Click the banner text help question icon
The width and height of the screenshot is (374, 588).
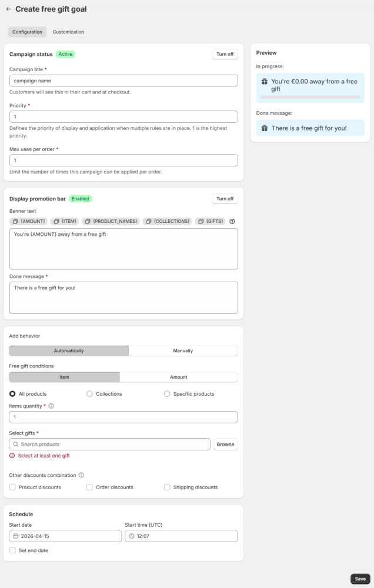[232, 221]
